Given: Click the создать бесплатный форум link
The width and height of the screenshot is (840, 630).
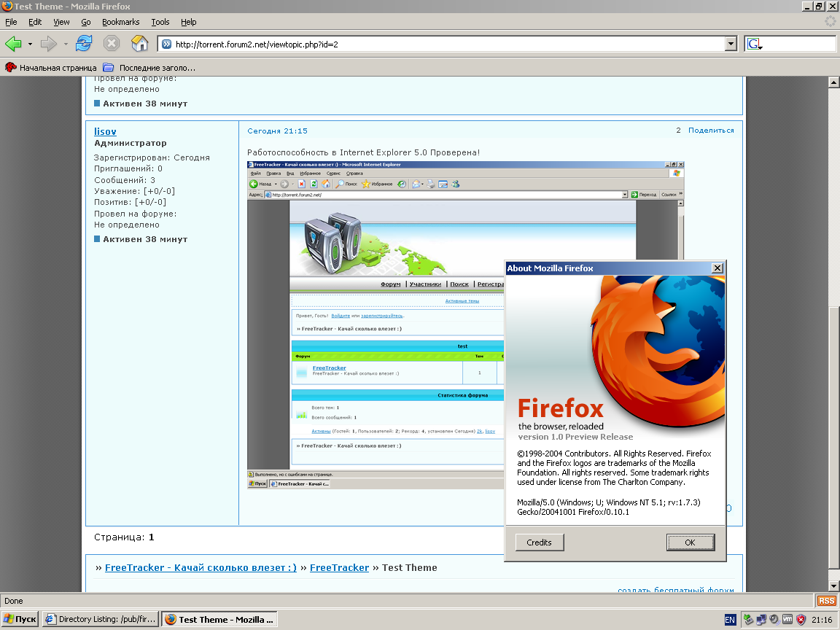Looking at the screenshot, I should point(675,590).
